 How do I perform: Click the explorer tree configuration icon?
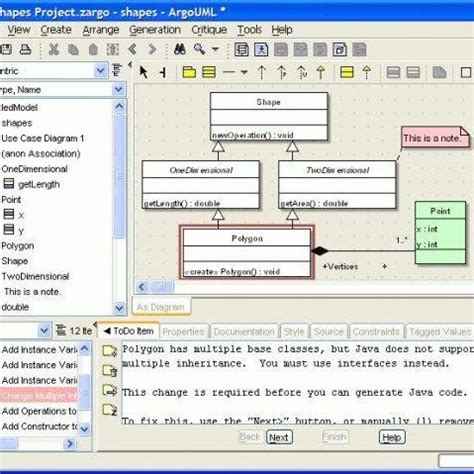(x=116, y=70)
